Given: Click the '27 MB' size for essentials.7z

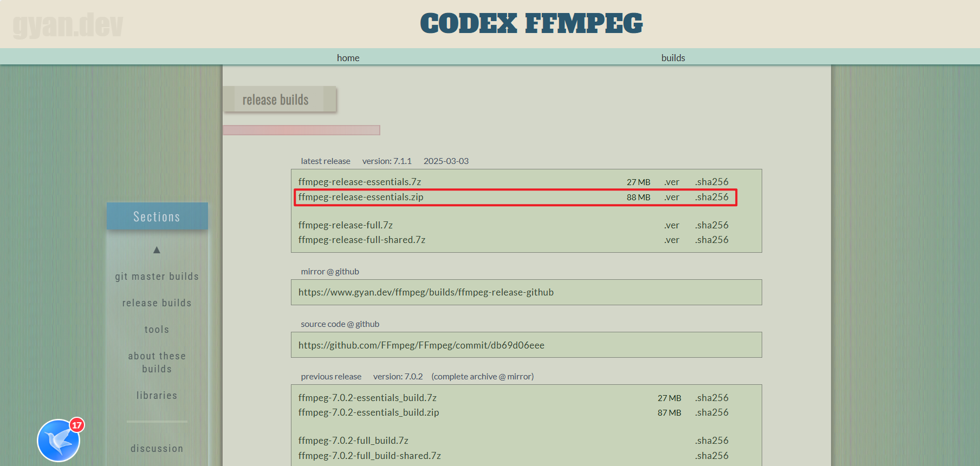Looking at the screenshot, I should click(639, 182).
